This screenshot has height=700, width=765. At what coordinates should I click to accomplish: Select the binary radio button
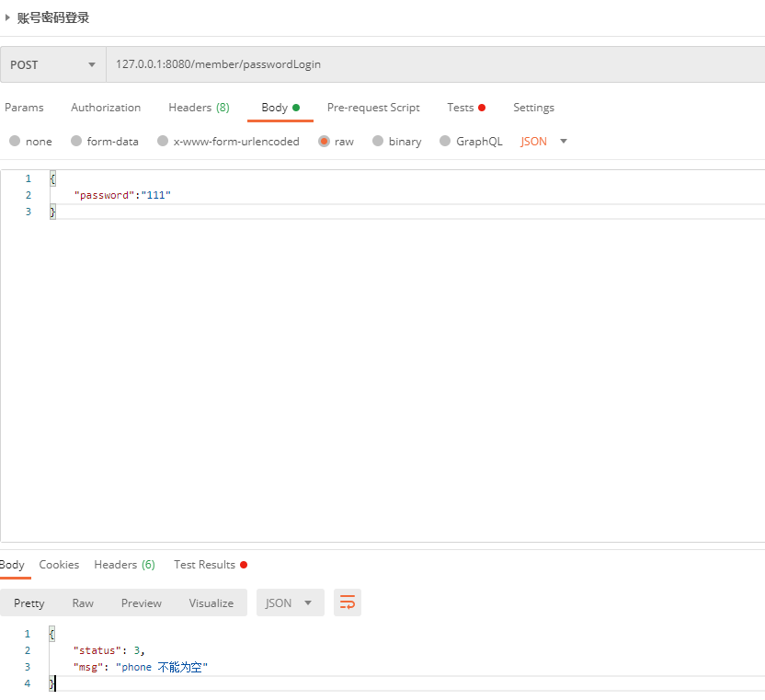pyautogui.click(x=378, y=141)
